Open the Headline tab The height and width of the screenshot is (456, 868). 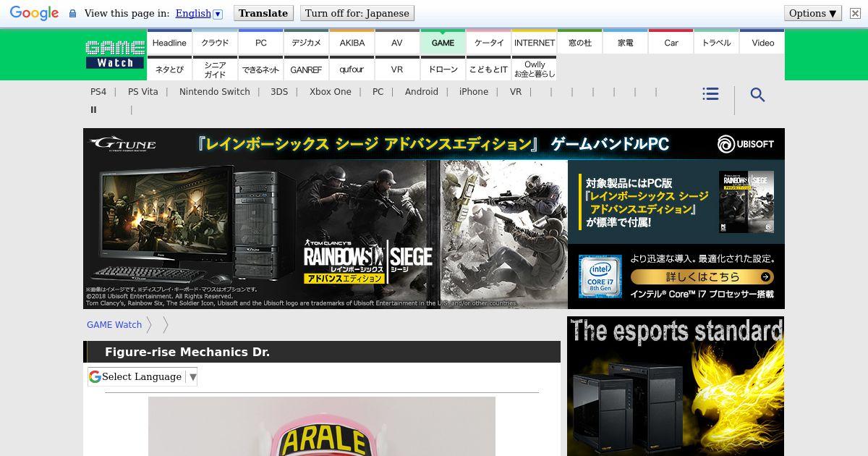pos(169,43)
